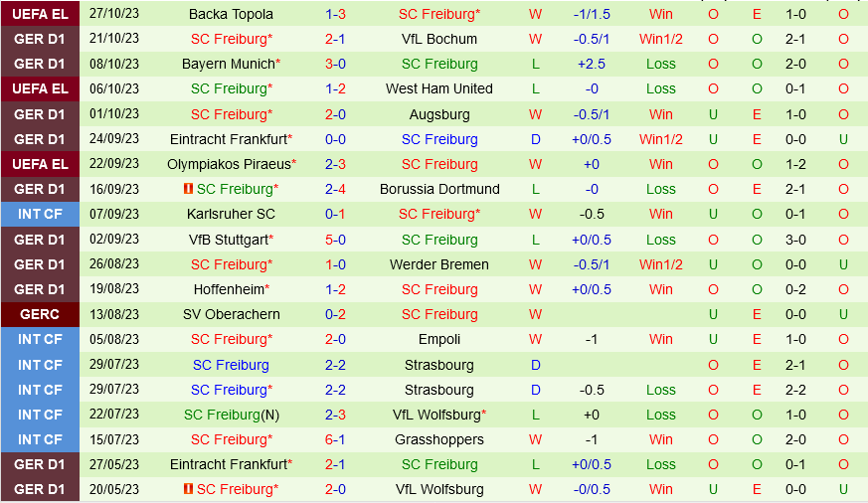Open the SV Oberachern team link
The height and width of the screenshot is (503, 868).
pos(231,314)
